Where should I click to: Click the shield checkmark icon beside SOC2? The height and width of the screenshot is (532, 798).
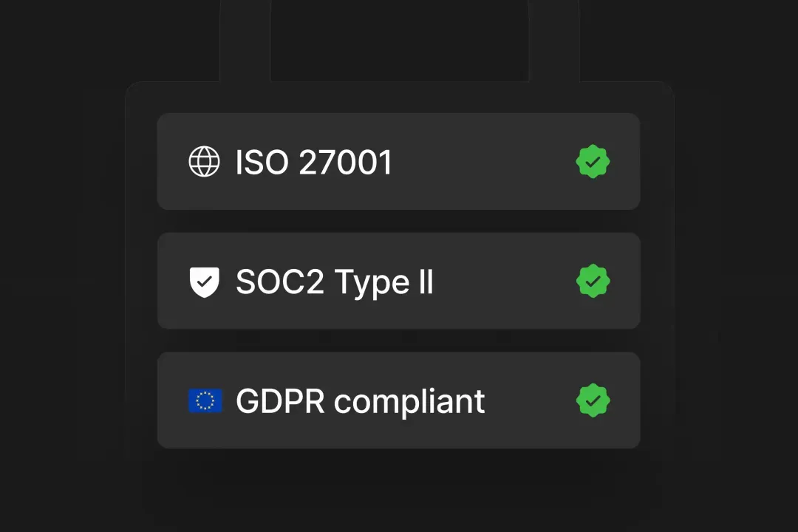(204, 282)
